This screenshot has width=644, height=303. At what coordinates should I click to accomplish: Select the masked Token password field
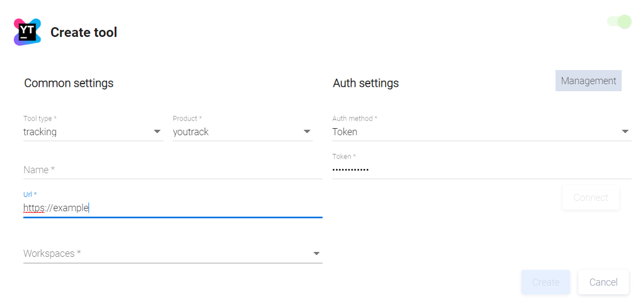point(481,170)
